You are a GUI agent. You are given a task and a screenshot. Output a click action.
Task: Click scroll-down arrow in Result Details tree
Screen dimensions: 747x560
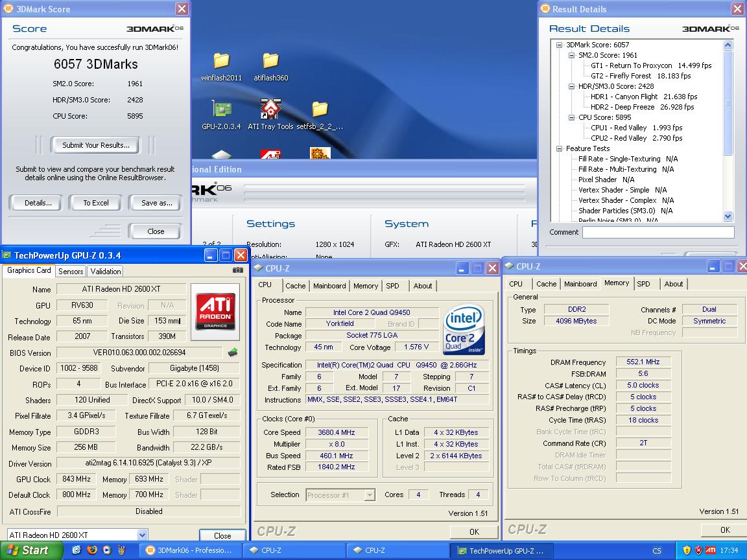click(728, 216)
